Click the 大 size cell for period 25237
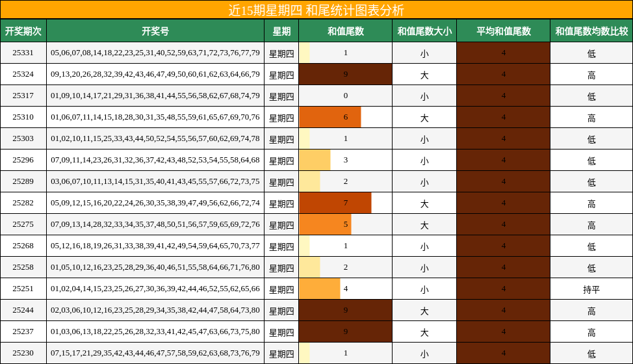633x364 pixels. pos(424,331)
